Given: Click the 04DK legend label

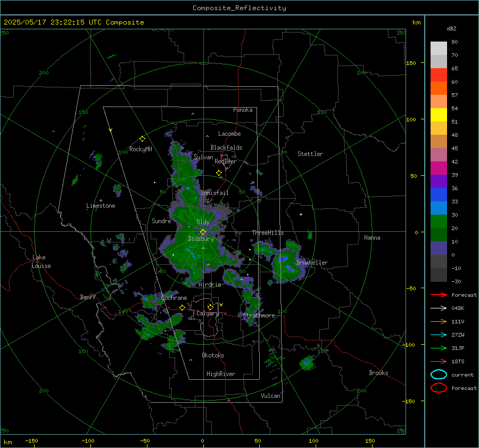Looking at the screenshot, I should pyautogui.click(x=458, y=308).
